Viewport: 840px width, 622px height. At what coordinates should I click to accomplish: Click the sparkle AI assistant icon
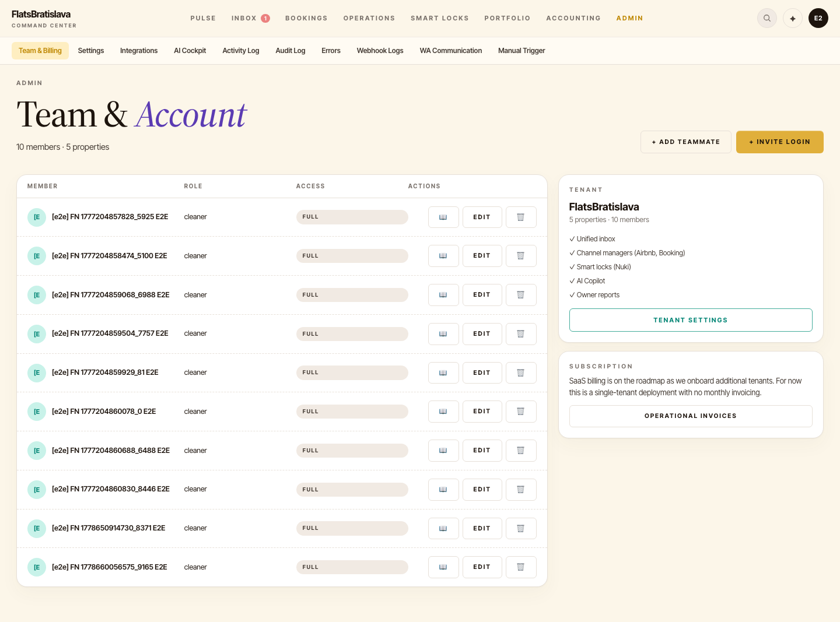pyautogui.click(x=793, y=18)
